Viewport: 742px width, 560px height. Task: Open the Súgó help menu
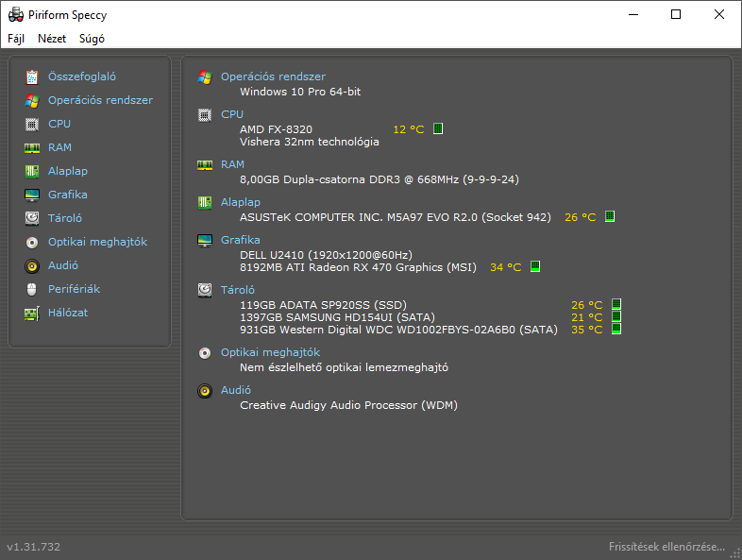[92, 39]
